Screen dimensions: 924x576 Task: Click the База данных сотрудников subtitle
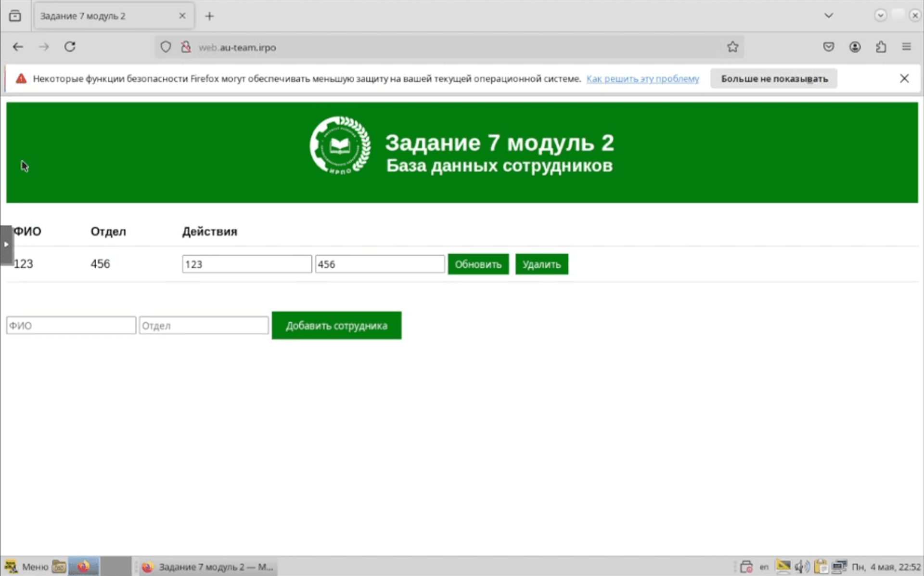tap(500, 166)
